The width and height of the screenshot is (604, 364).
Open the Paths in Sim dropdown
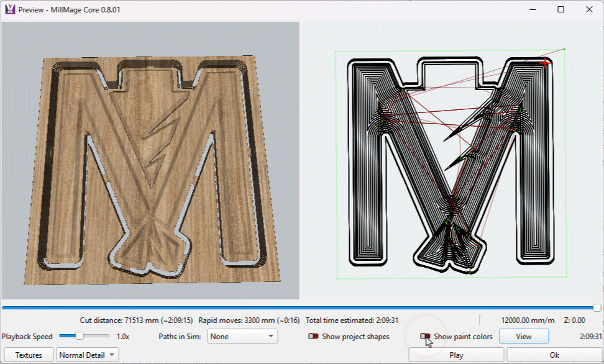click(242, 337)
